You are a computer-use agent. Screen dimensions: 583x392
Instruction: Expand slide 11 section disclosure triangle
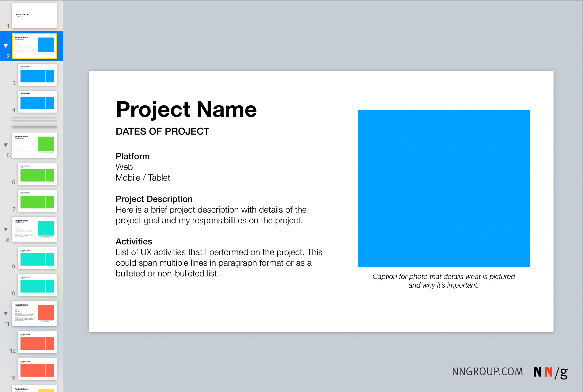coord(6,313)
